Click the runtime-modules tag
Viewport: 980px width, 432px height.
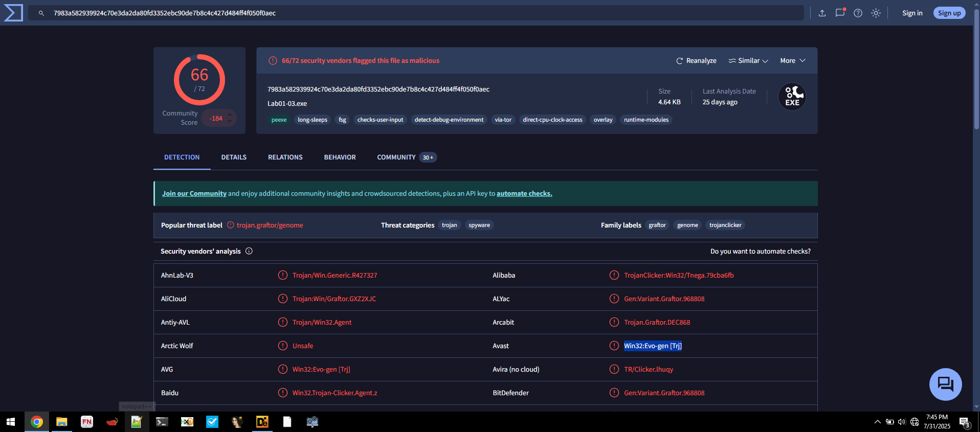tap(646, 120)
